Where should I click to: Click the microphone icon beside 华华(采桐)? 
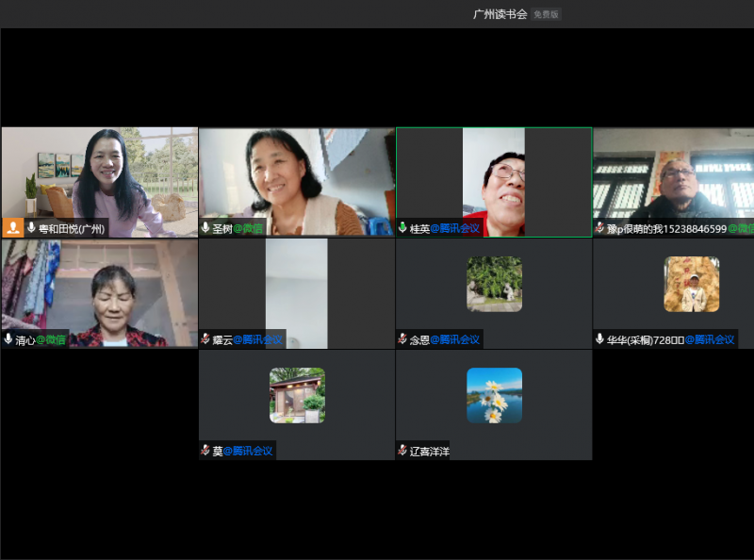599,339
